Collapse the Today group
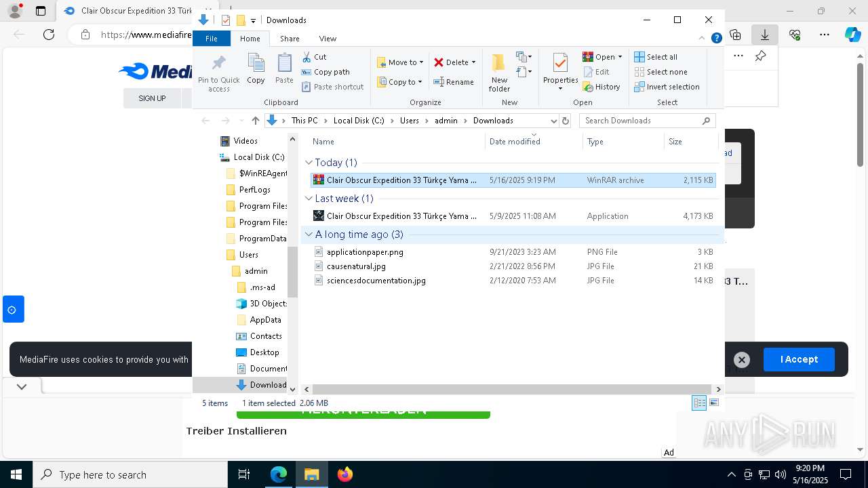868x488 pixels. tap(309, 163)
